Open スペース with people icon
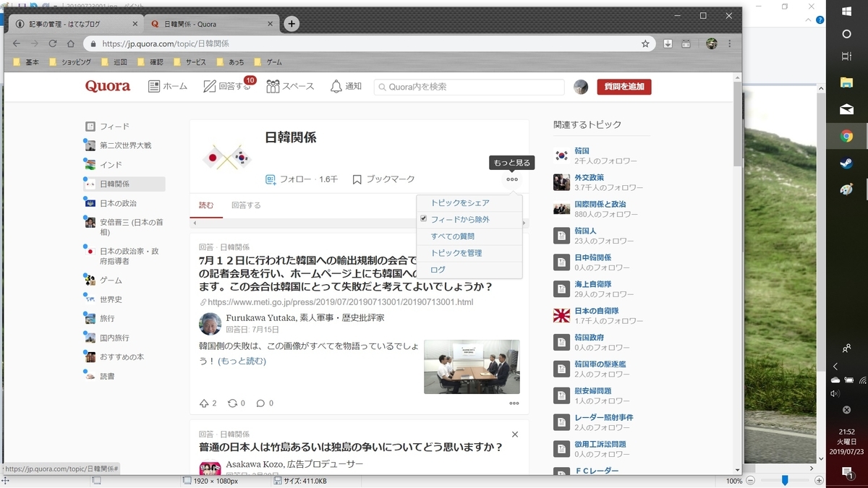The width and height of the screenshot is (868, 488). click(x=273, y=87)
